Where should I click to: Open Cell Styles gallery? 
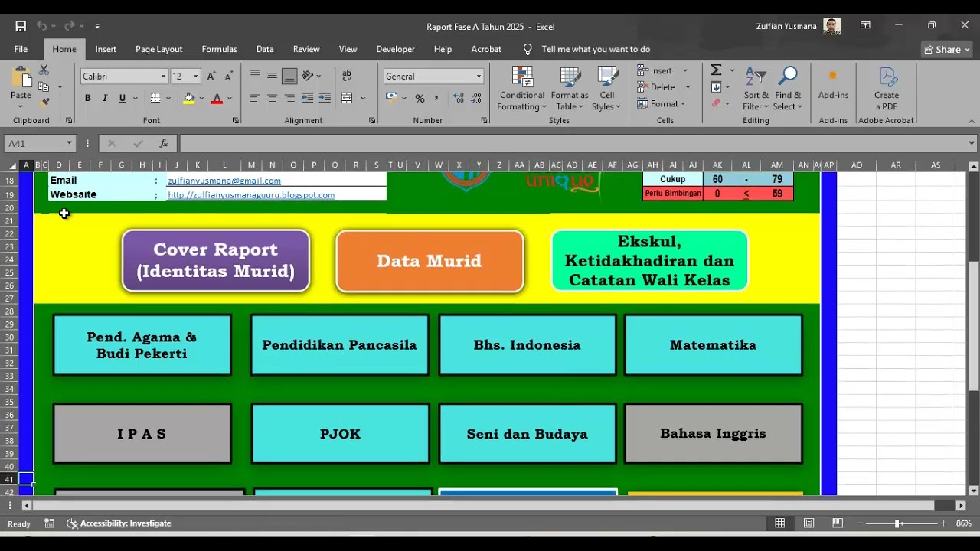607,89
